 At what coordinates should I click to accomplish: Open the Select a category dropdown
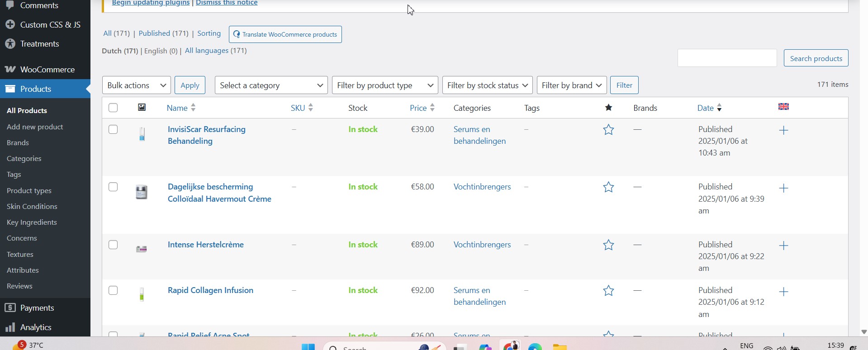[x=271, y=85]
